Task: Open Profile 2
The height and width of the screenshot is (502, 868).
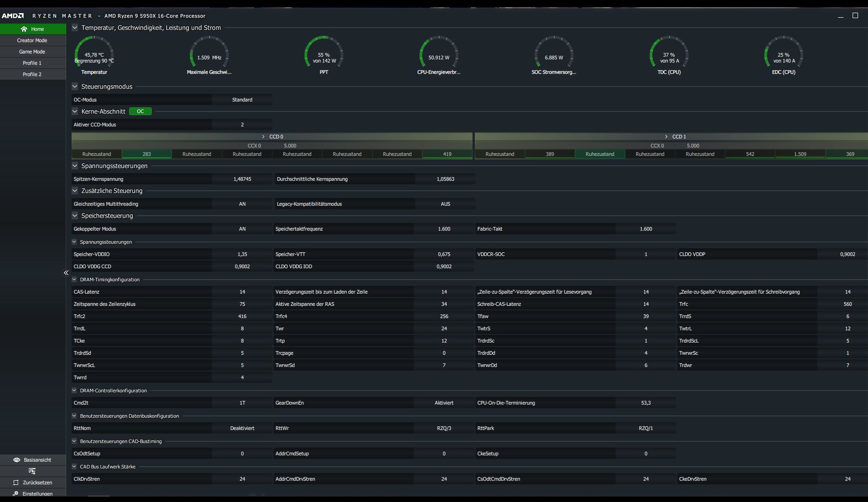Action: [x=33, y=74]
